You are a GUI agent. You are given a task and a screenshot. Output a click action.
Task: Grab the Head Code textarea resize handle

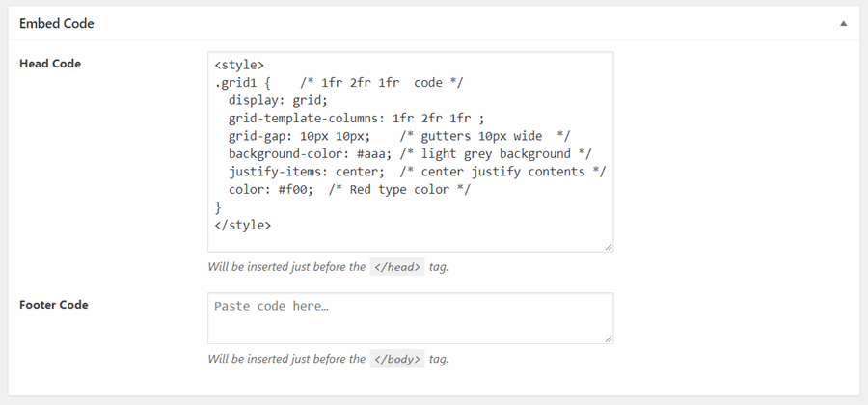pyautogui.click(x=609, y=247)
